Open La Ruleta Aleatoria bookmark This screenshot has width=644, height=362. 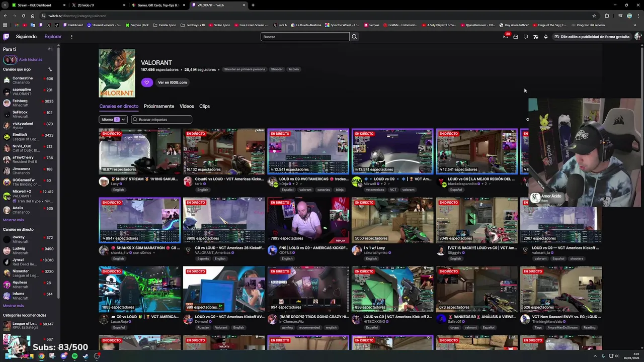pyautogui.click(x=305, y=25)
